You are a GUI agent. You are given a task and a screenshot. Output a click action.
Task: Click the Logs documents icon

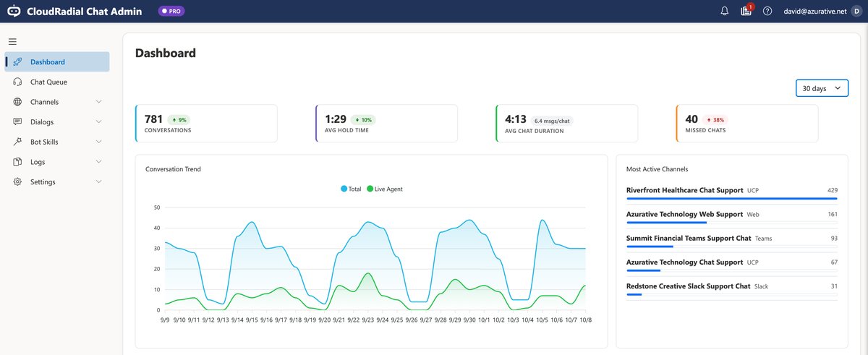(17, 162)
